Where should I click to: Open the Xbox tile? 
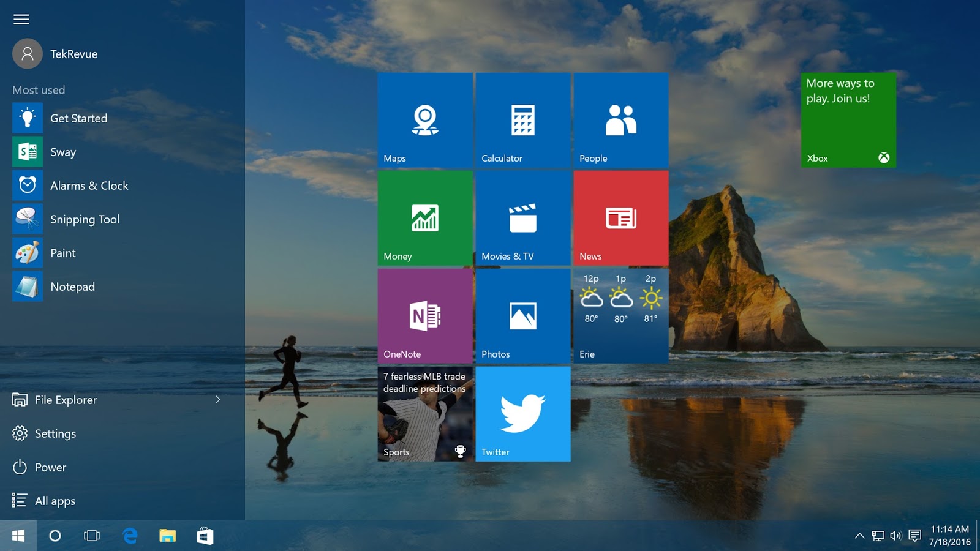coord(848,120)
